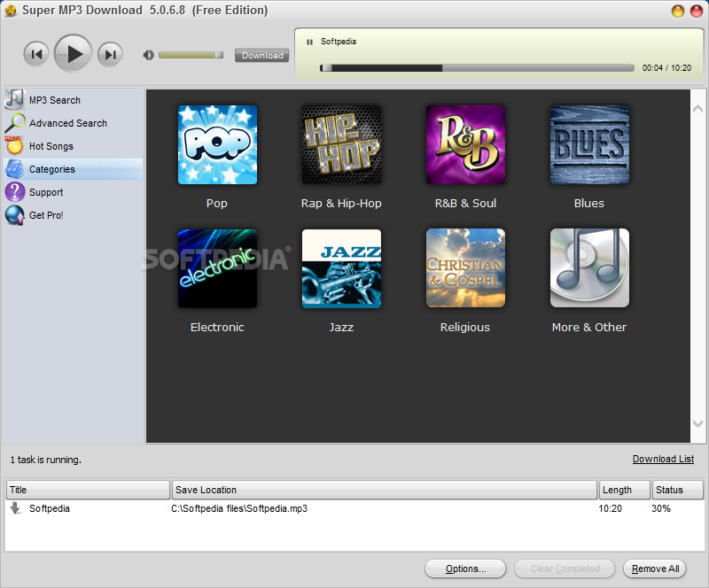Click the Get Pro globe icon
Screen dimensions: 709x588
click(14, 214)
